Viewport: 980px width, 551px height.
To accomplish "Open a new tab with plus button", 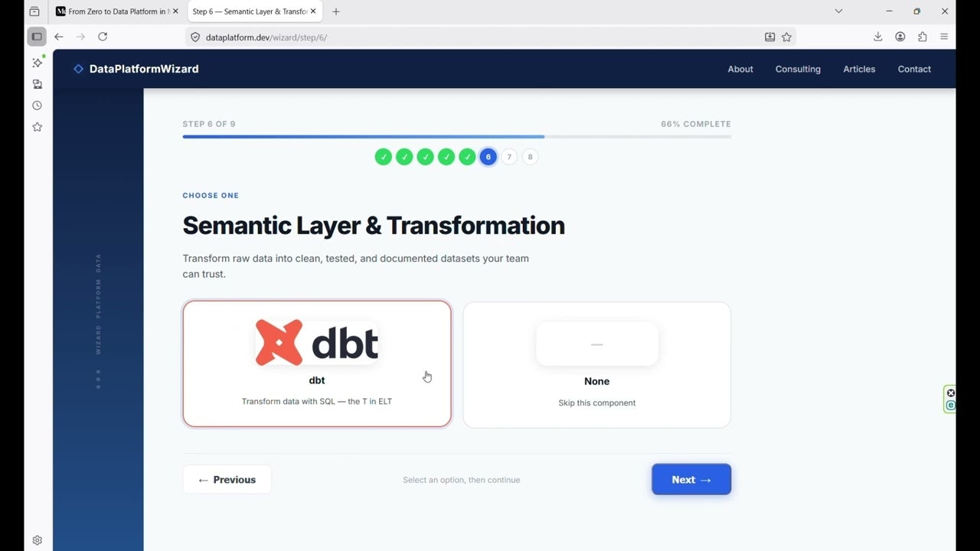I will point(336,11).
